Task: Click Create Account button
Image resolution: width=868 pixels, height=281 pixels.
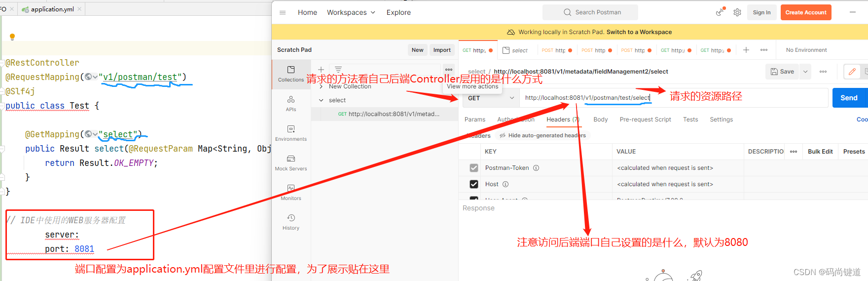Action: (x=806, y=12)
